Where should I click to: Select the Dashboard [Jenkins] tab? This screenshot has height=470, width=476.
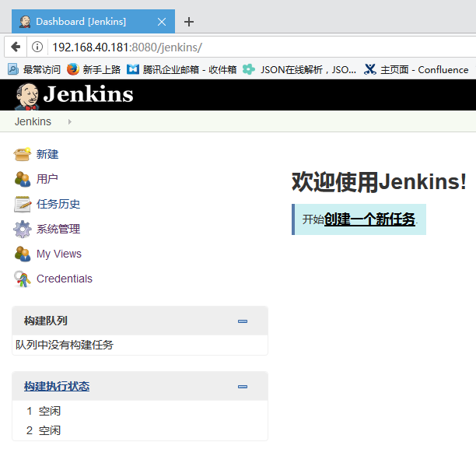[93, 21]
